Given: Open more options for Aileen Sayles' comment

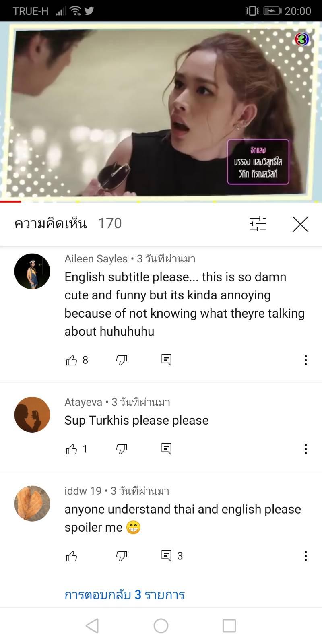Looking at the screenshot, I should tap(306, 360).
